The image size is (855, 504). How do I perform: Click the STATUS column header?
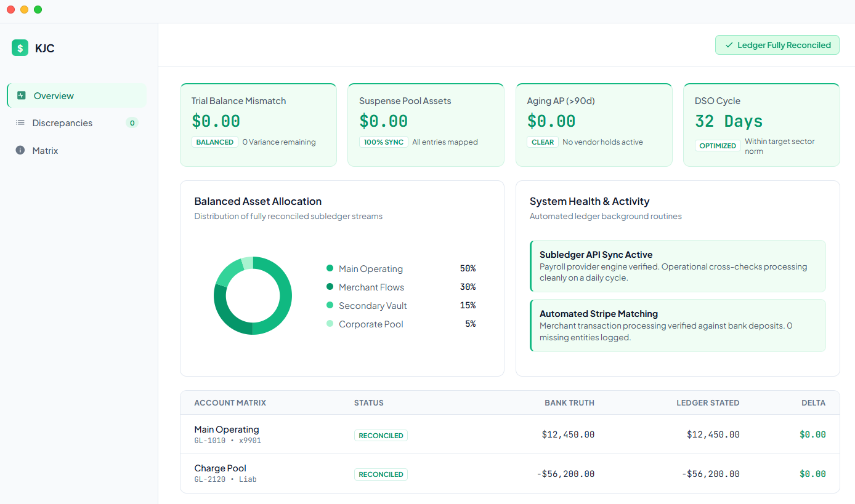[369, 403]
